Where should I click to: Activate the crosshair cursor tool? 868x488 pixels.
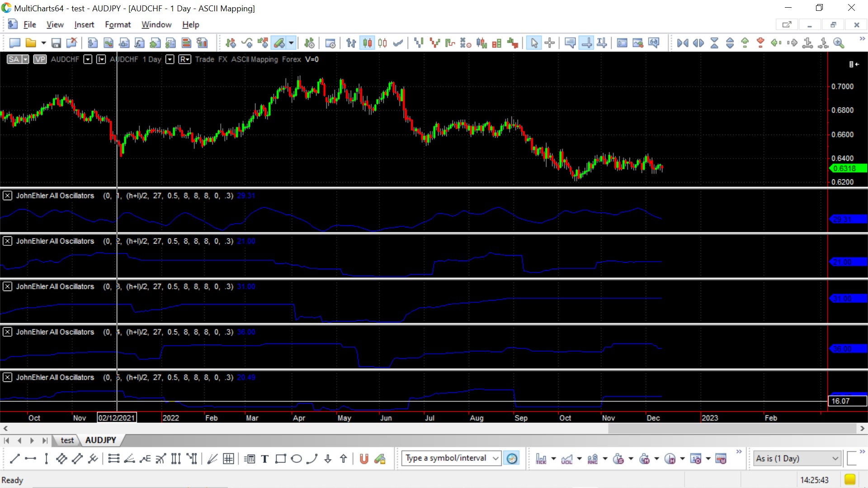550,43
